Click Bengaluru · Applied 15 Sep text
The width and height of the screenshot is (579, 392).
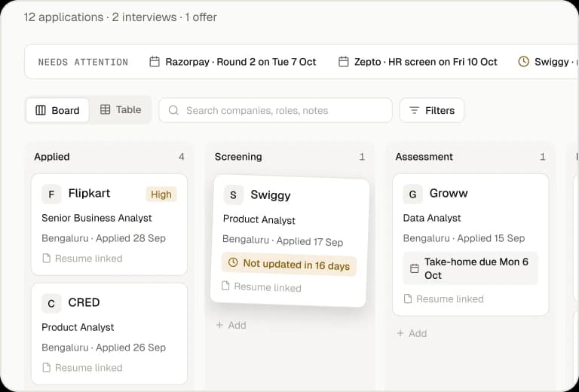(464, 238)
